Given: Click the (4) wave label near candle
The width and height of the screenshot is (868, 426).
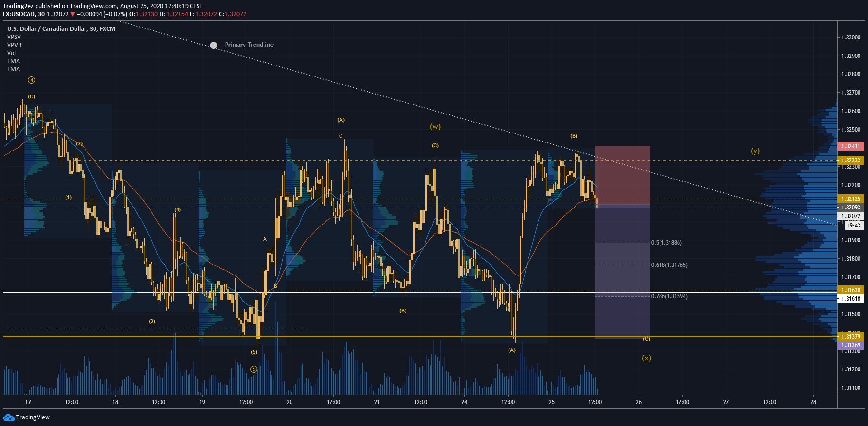Looking at the screenshot, I should click(x=178, y=210).
